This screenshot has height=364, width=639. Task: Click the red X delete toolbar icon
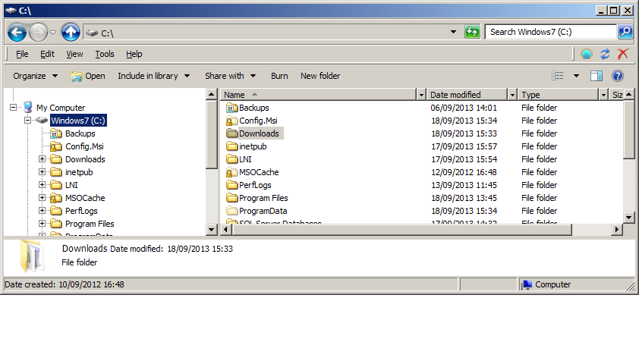(x=623, y=54)
